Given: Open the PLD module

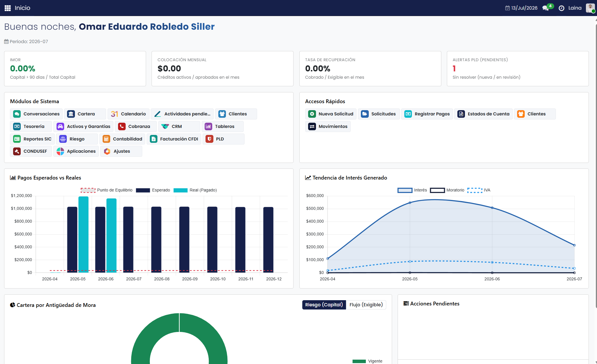Looking at the screenshot, I should 223,139.
